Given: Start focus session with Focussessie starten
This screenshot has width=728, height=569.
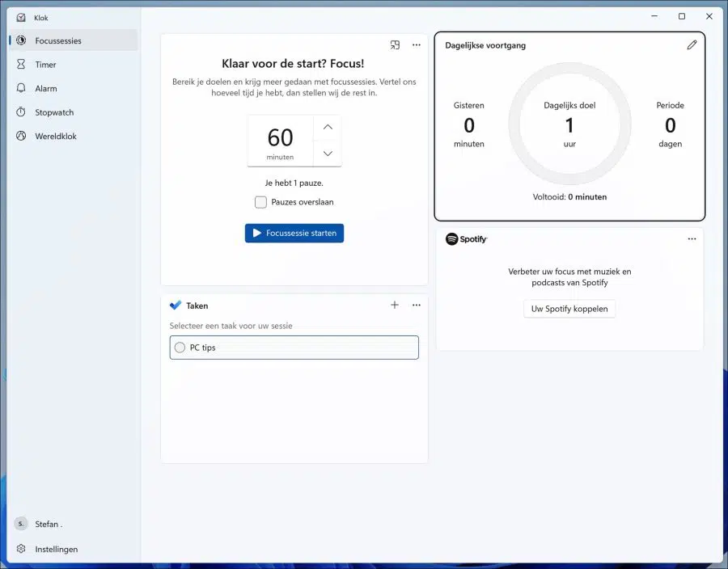Looking at the screenshot, I should [x=294, y=234].
